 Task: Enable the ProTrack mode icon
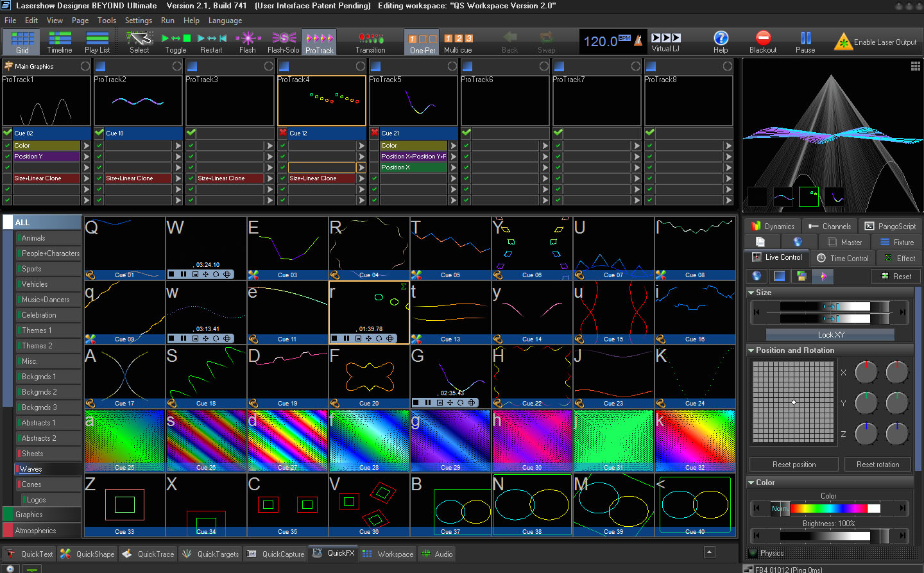click(x=319, y=42)
